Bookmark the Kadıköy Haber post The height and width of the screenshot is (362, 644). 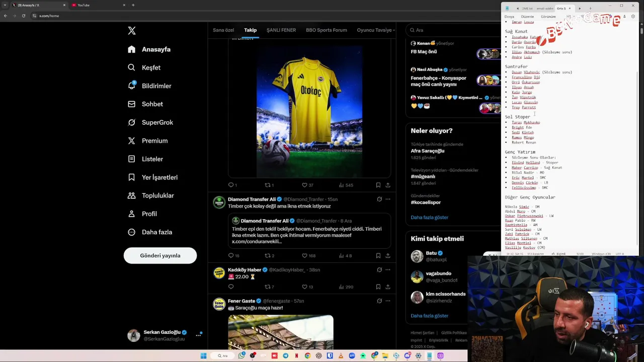pos(378,287)
